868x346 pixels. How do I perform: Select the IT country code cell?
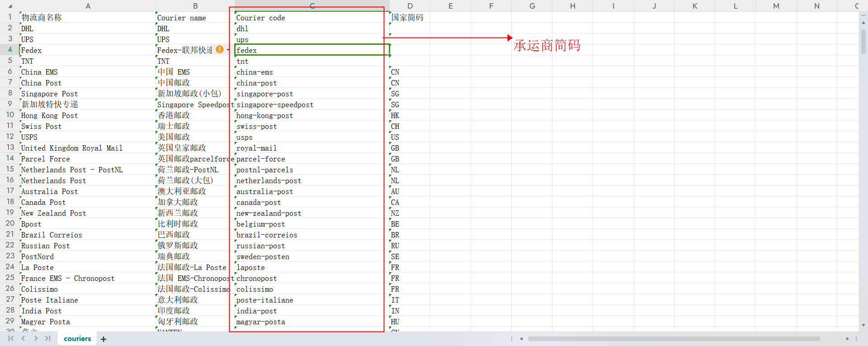pos(410,299)
